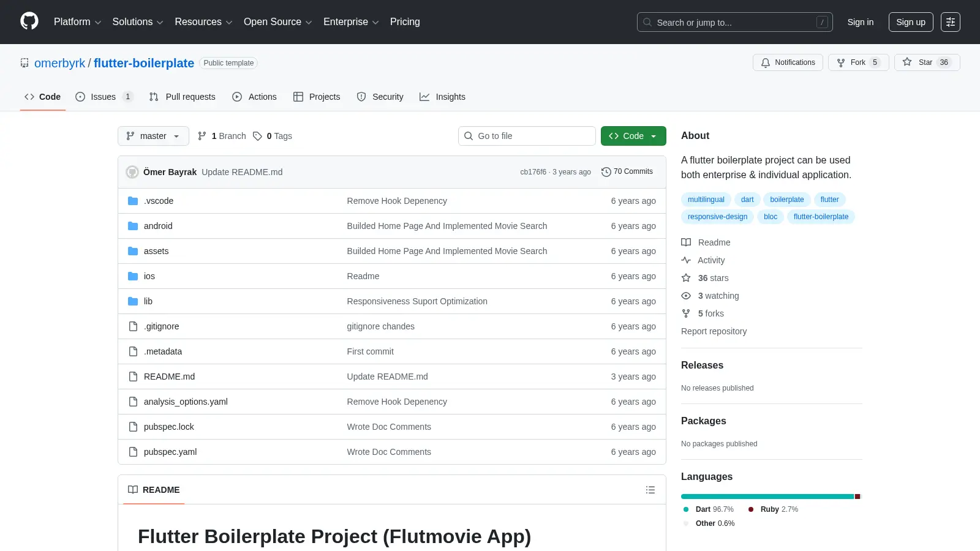The image size is (980, 551).
Task: Click the .gitignore file icon
Action: [133, 326]
